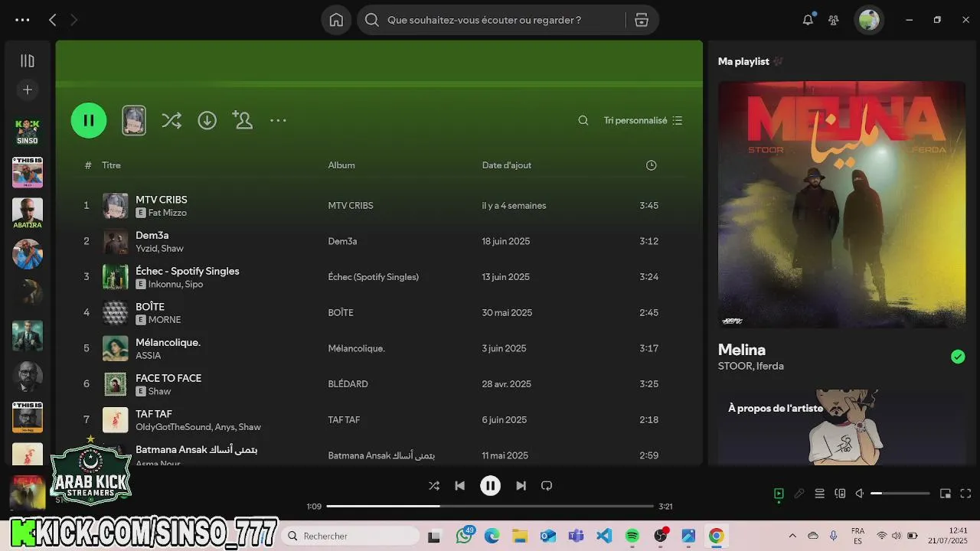980x551 pixels.
Task: Toggle repeat in the player bar
Action: (x=547, y=485)
